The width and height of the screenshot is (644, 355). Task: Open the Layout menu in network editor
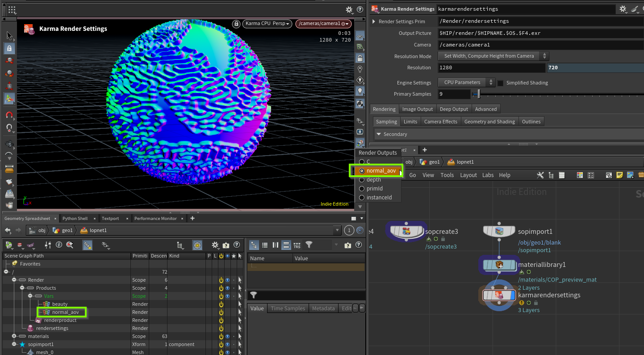(468, 175)
